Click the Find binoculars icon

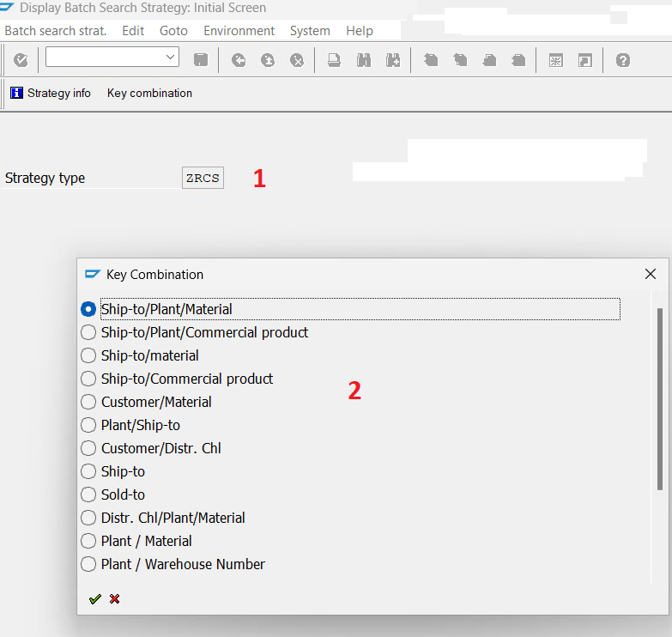[364, 60]
